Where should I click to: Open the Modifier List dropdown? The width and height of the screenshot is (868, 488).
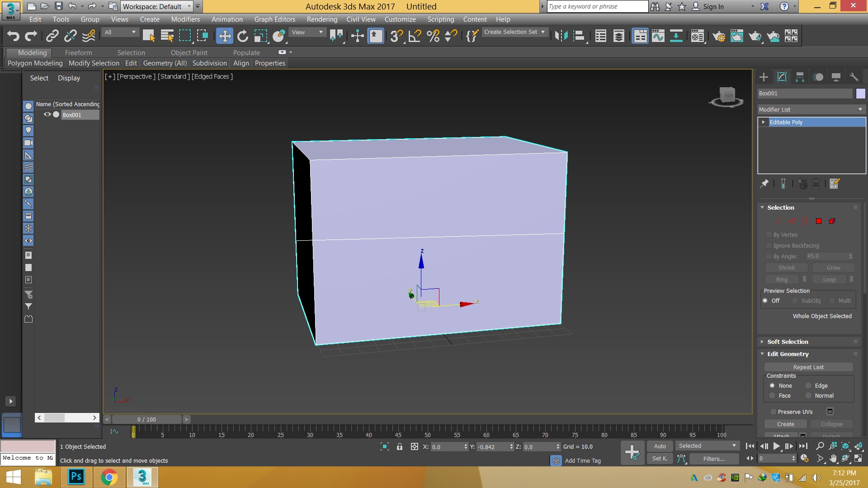click(811, 109)
